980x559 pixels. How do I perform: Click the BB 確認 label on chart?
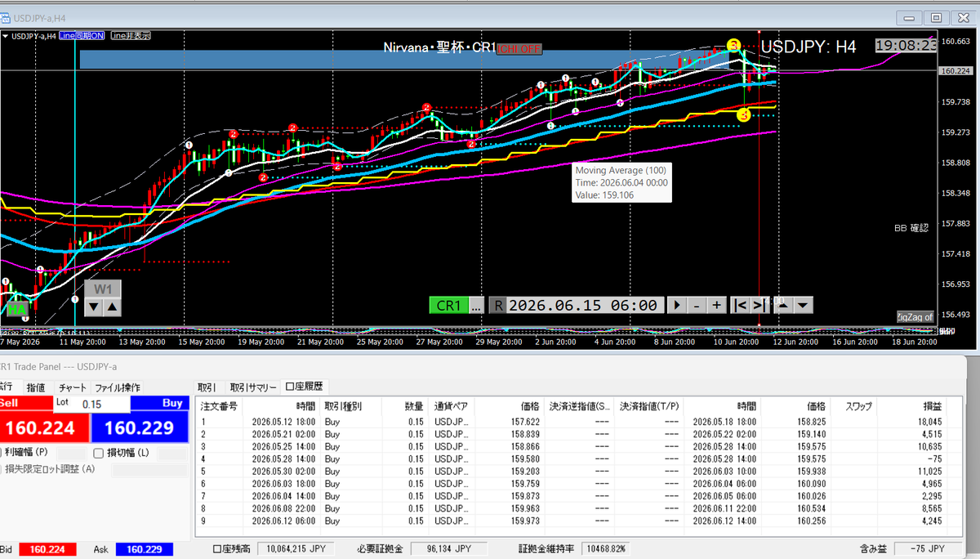(911, 228)
